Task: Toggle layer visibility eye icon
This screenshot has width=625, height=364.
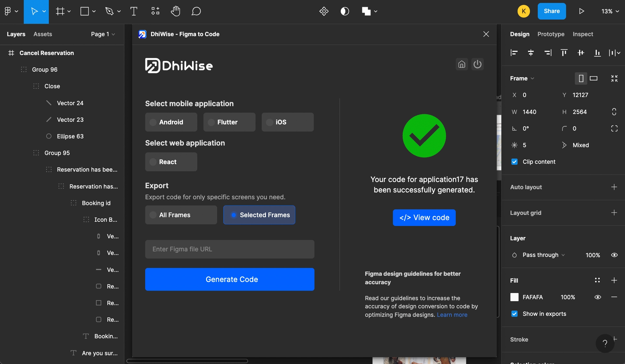Action: (x=614, y=255)
